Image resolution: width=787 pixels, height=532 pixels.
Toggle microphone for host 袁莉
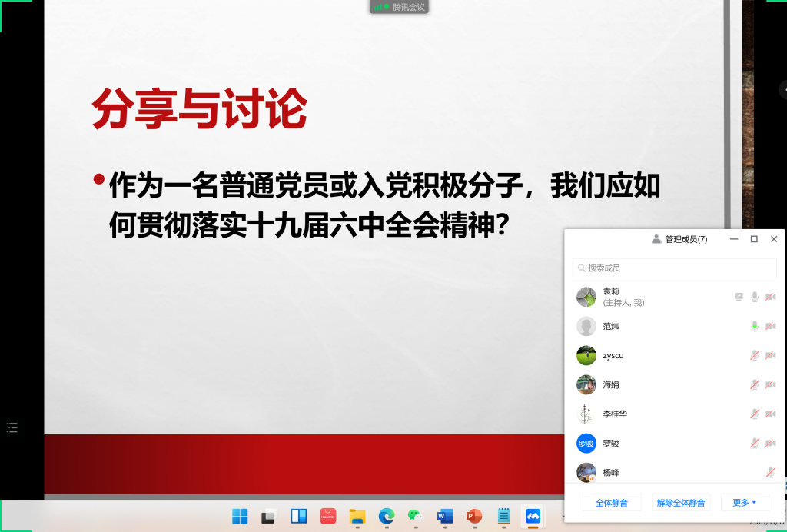click(755, 297)
